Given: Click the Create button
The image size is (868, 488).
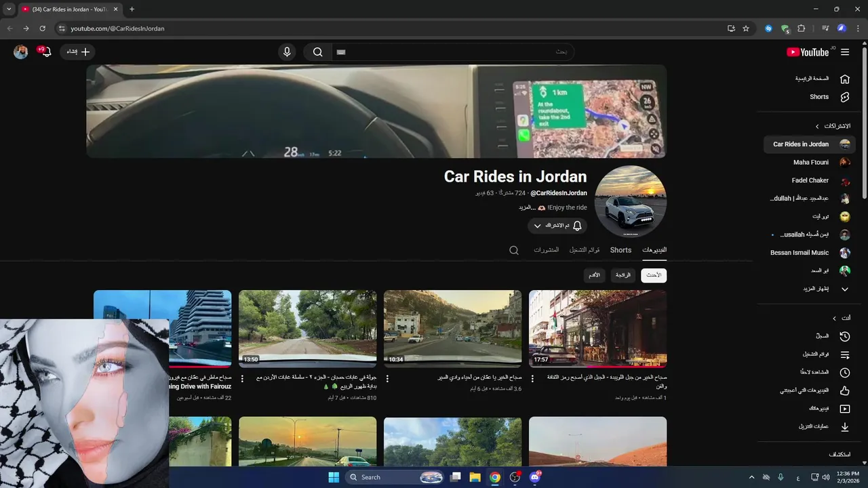Looking at the screenshot, I should click(x=77, y=52).
